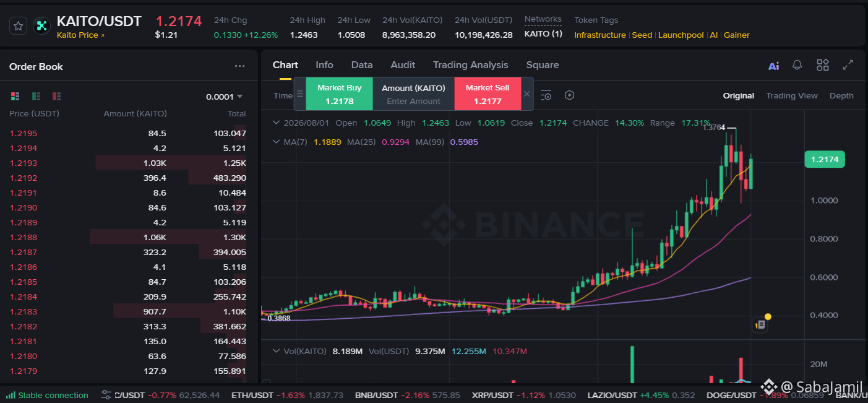Viewport: 868px width, 403px height.
Task: Switch to Depth chart view
Action: point(841,95)
